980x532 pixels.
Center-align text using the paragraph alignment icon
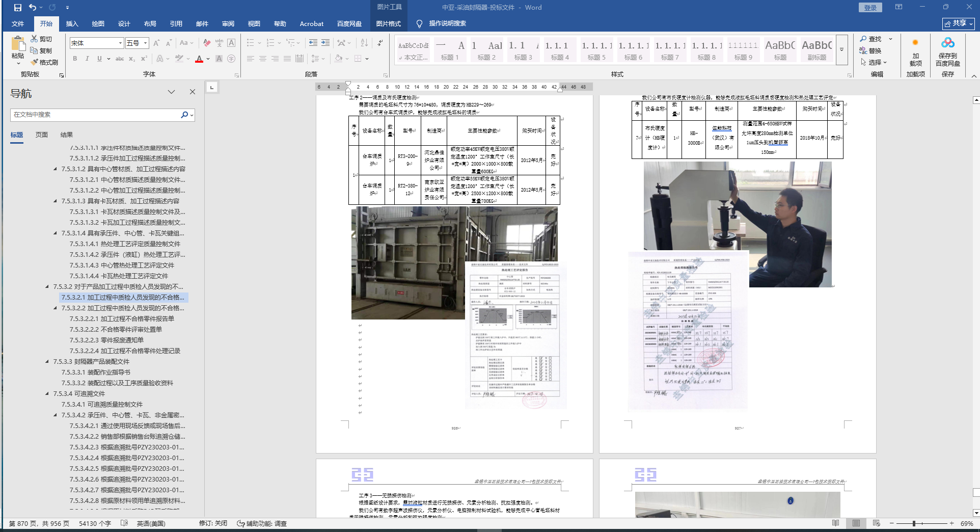tap(263, 59)
